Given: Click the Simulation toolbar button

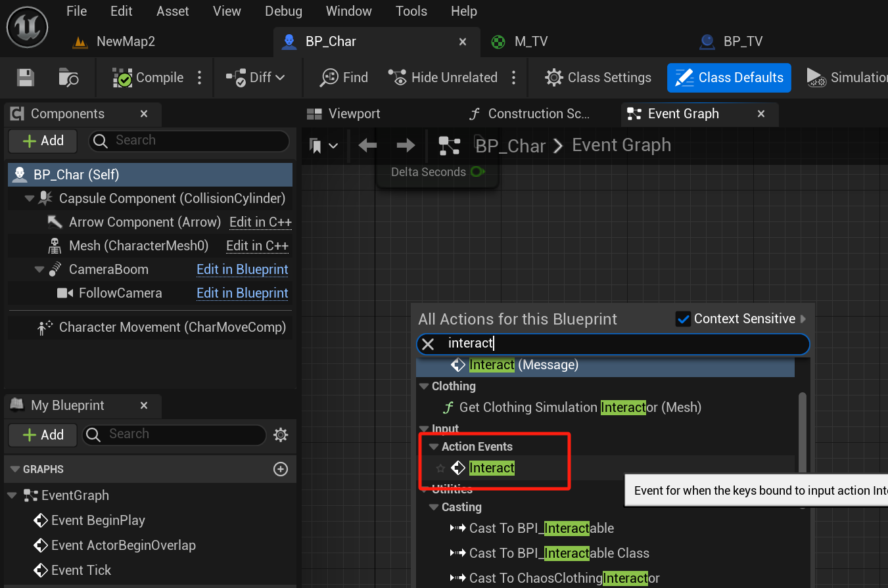Looking at the screenshot, I should click(x=847, y=78).
